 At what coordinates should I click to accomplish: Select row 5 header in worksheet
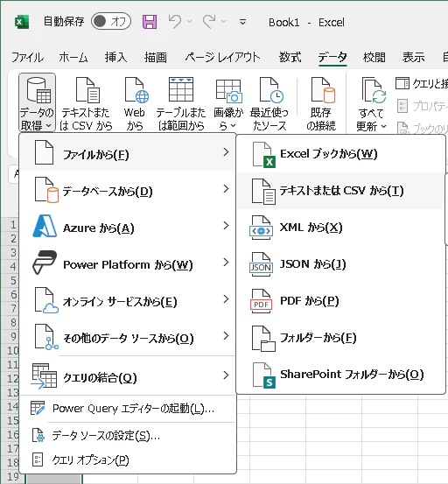[10, 280]
